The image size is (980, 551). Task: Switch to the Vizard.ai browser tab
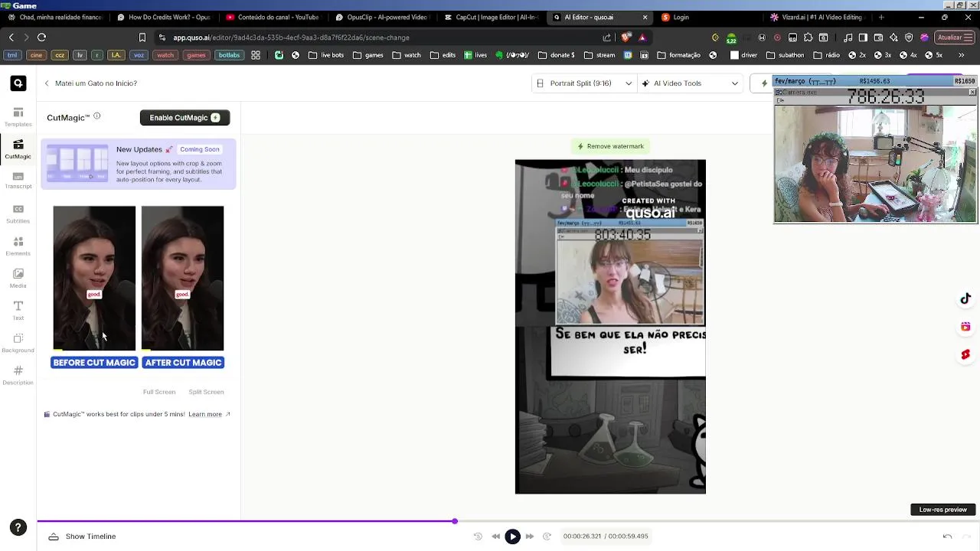[x=816, y=17]
